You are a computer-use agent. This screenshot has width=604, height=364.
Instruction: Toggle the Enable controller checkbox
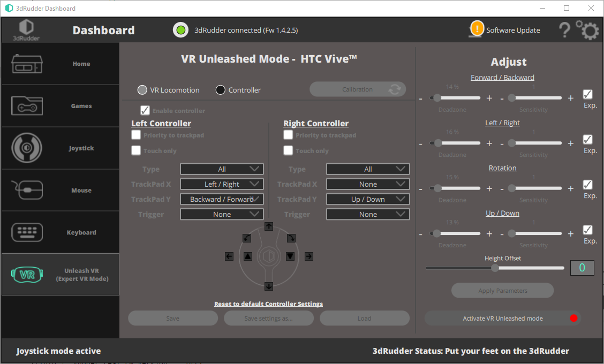click(x=145, y=111)
